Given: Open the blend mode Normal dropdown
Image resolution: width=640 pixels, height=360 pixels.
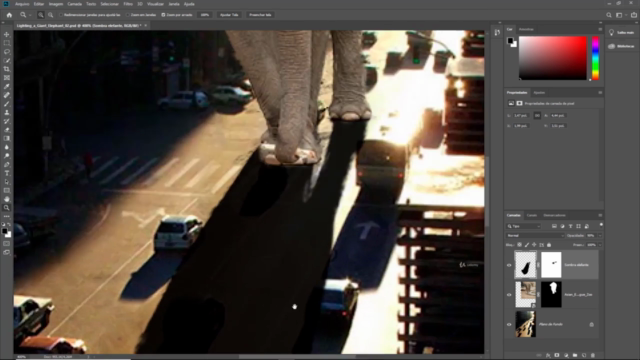Looking at the screenshot, I should point(536,236).
